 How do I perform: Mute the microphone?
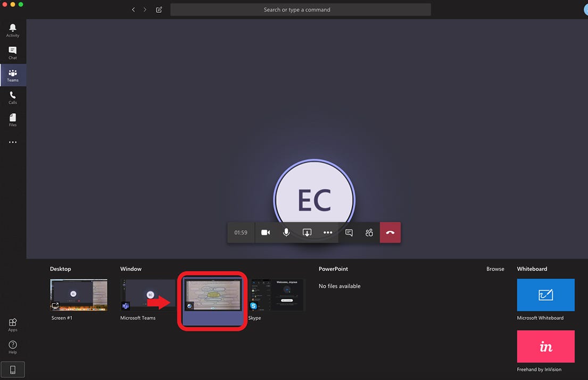pos(286,232)
